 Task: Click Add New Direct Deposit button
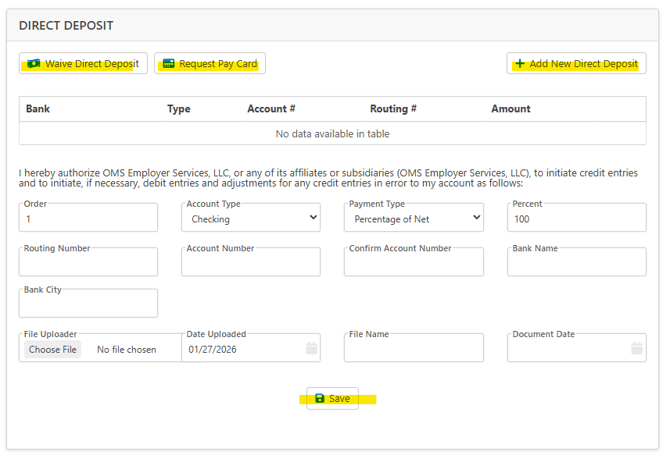click(576, 64)
